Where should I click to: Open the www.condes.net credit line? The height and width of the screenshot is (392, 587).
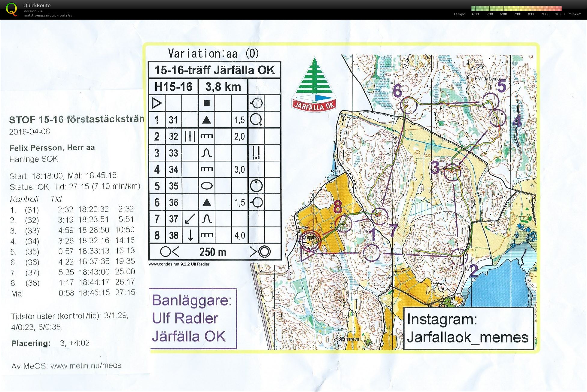(x=179, y=264)
